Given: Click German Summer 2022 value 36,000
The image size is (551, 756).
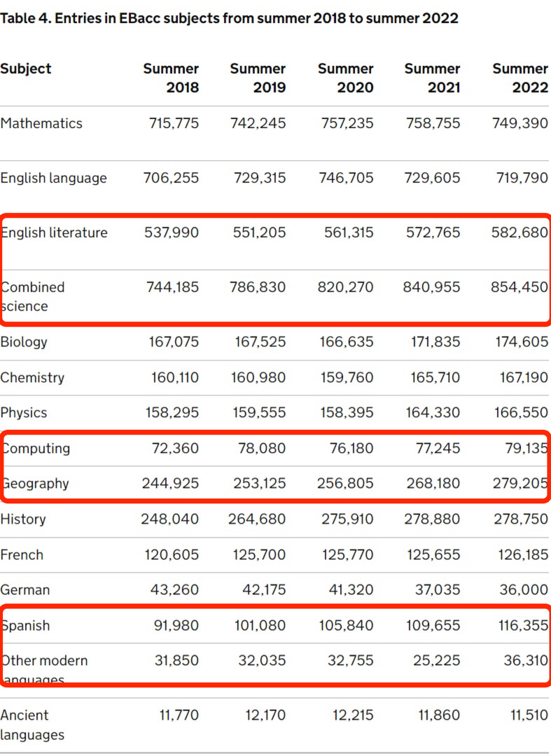Looking at the screenshot, I should [x=524, y=590].
